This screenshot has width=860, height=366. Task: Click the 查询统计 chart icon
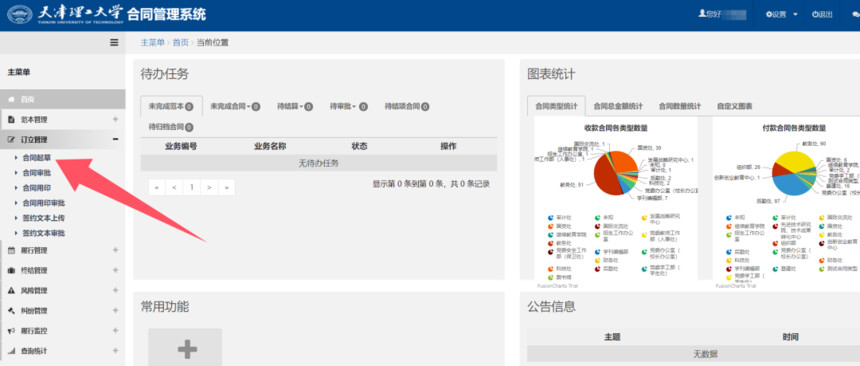pyautogui.click(x=11, y=351)
